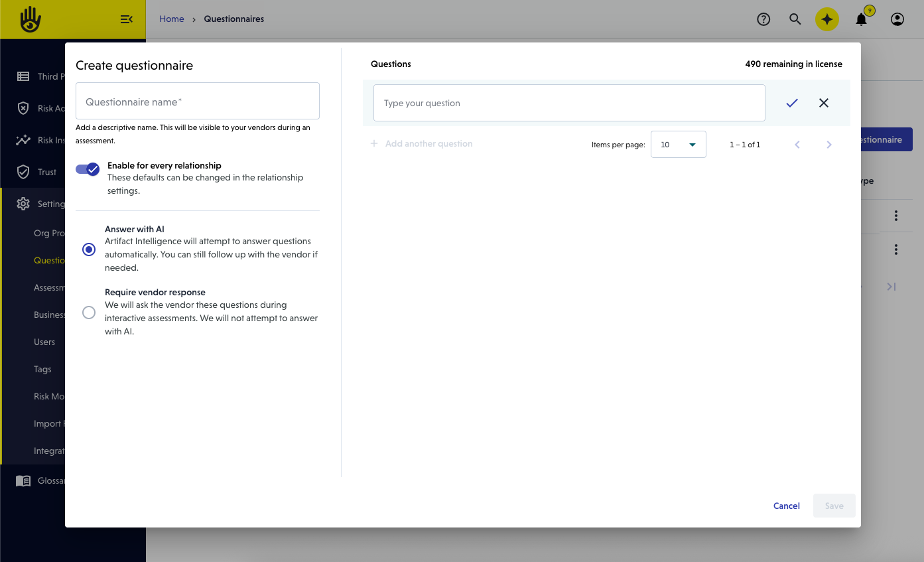Open Tags in the settings sidebar
The width and height of the screenshot is (924, 562).
pos(42,369)
